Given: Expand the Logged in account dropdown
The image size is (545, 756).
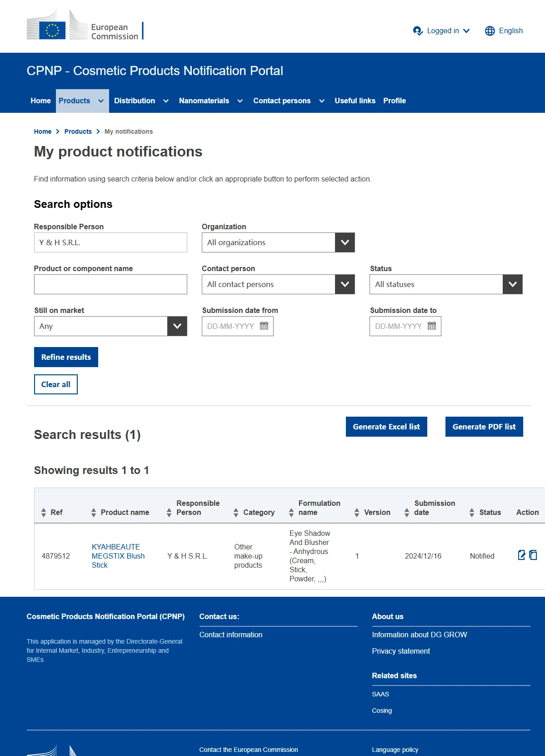Looking at the screenshot, I should (466, 31).
